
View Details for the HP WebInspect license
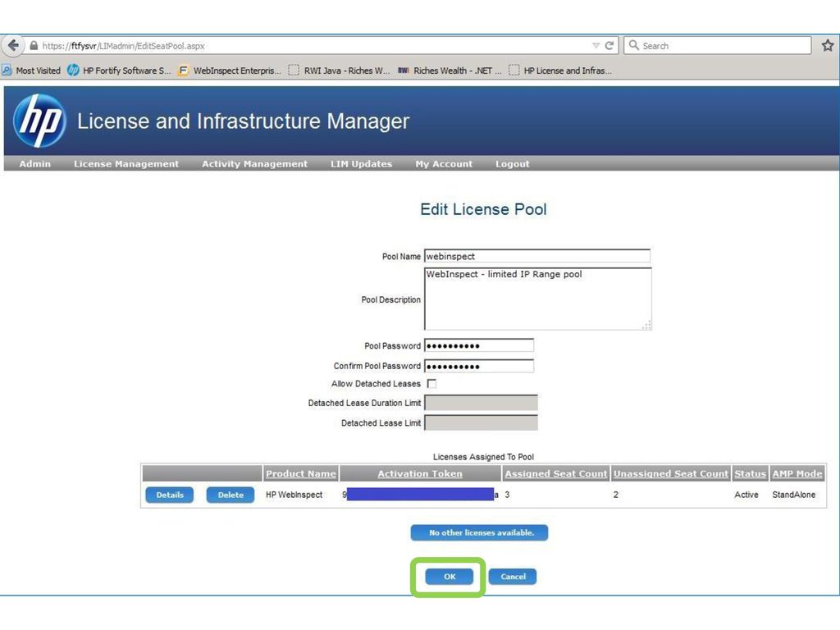[x=170, y=495]
